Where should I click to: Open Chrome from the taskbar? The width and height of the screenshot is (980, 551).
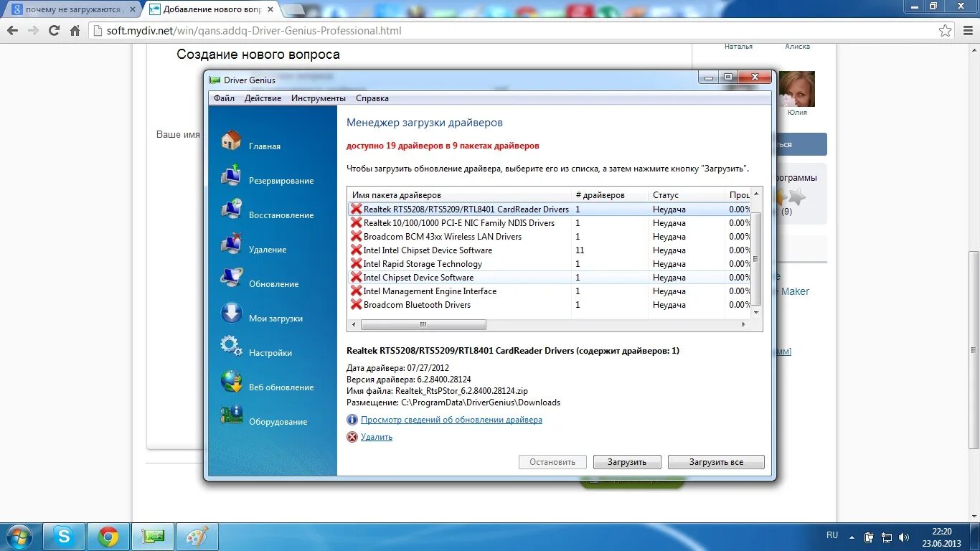[108, 537]
